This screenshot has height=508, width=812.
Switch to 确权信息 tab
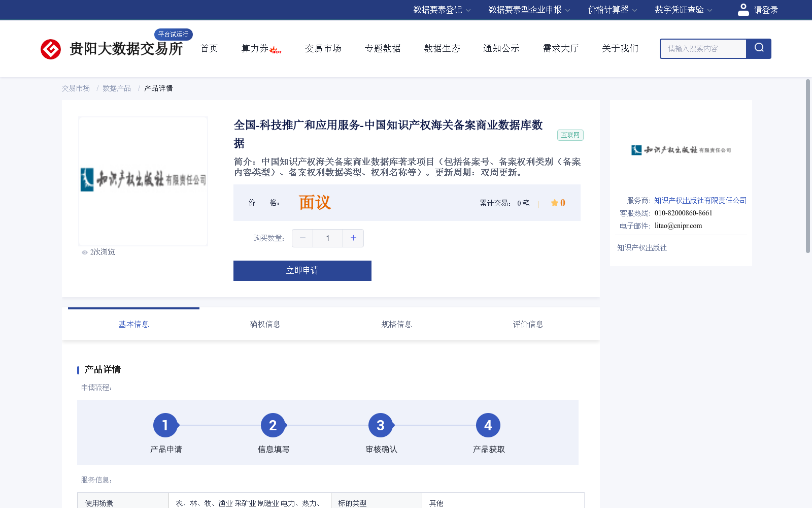click(265, 324)
